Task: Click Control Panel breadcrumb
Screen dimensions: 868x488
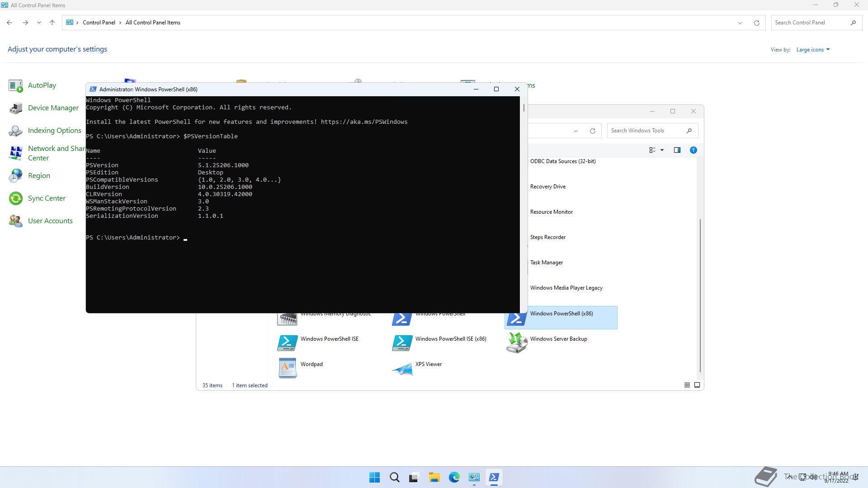Action: [99, 23]
